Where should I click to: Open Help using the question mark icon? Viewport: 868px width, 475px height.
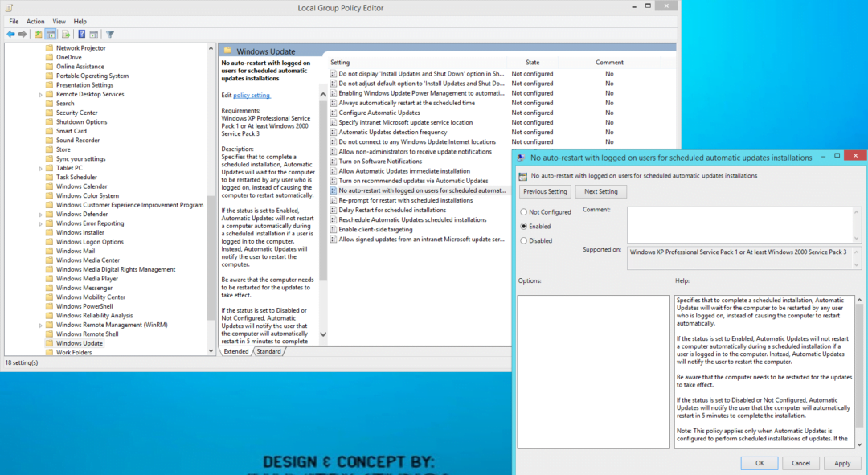point(81,34)
